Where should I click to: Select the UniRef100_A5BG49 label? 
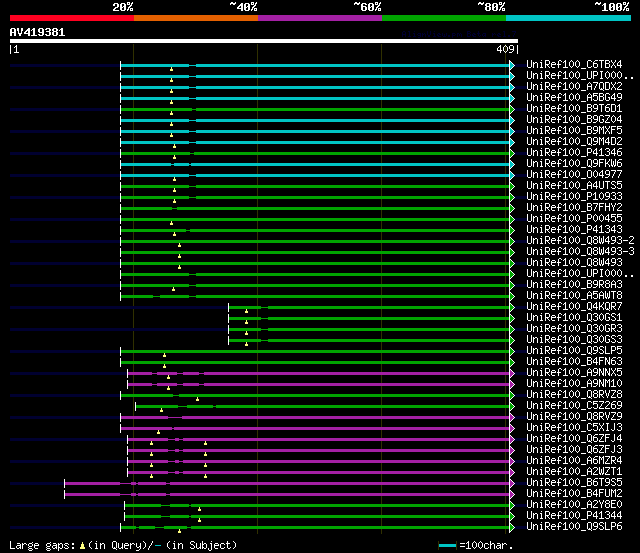[574, 98]
